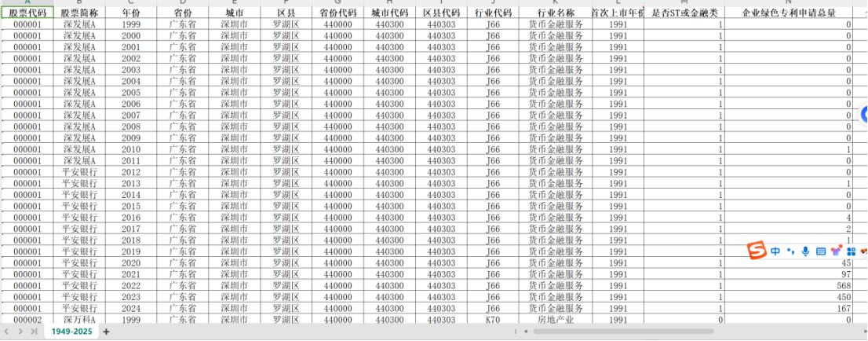868x341 pixels.
Task: Click 平安银行 in the 2012 row
Action: [79, 172]
